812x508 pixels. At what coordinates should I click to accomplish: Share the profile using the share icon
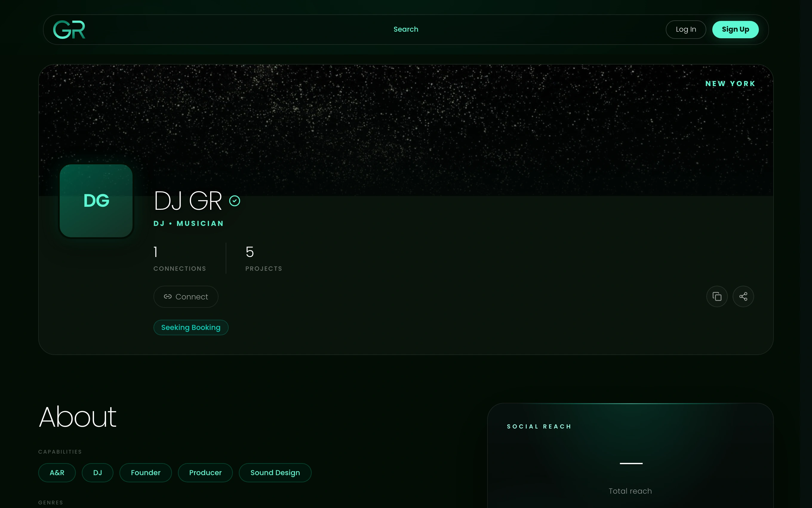743,296
